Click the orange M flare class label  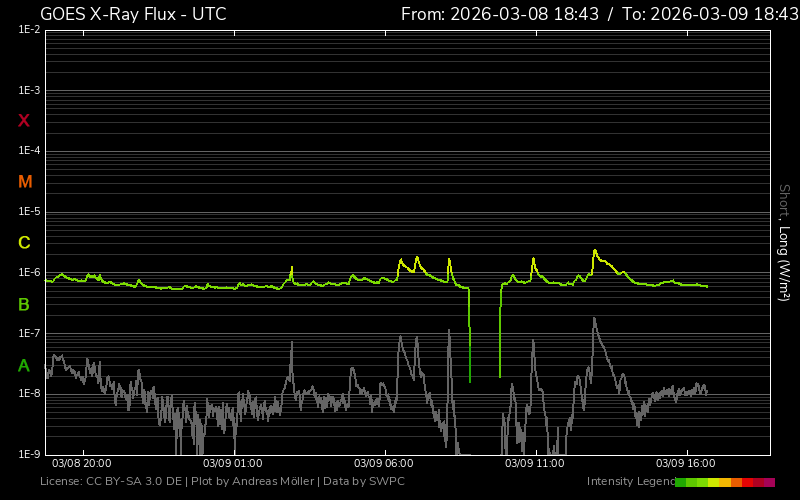coord(25,182)
